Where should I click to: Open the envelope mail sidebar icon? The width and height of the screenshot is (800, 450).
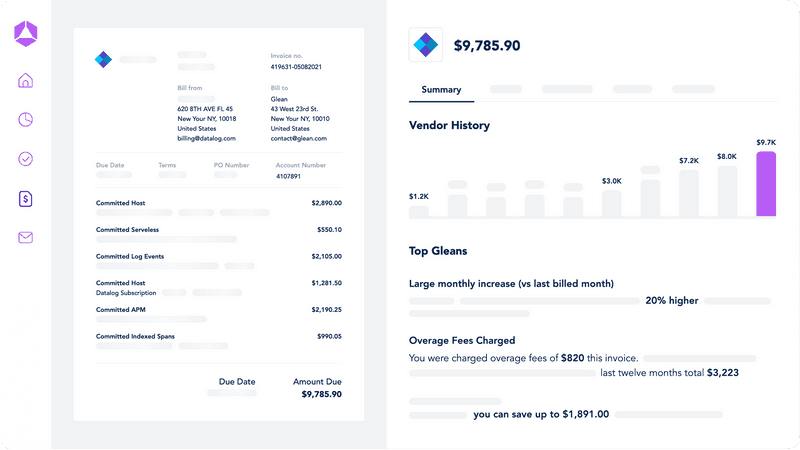(26, 238)
